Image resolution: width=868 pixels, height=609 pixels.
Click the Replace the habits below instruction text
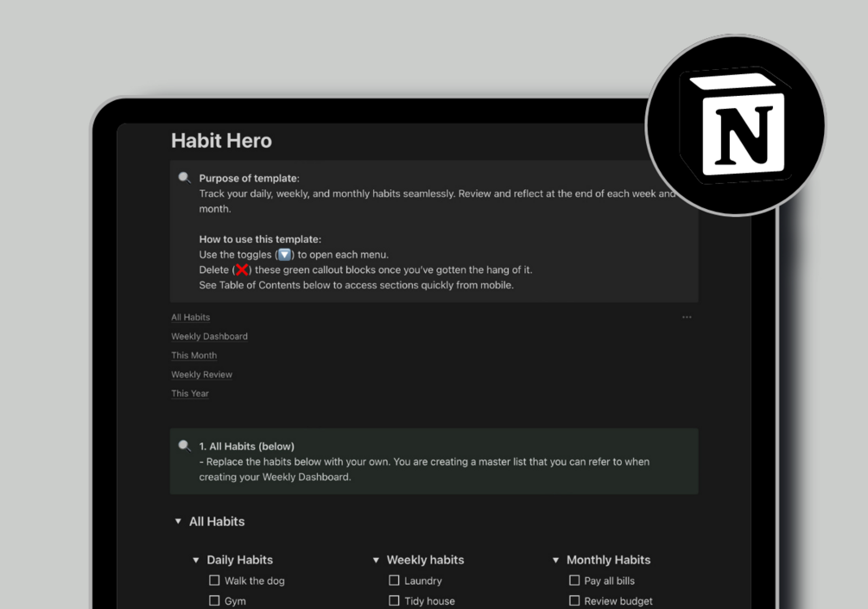click(424, 469)
